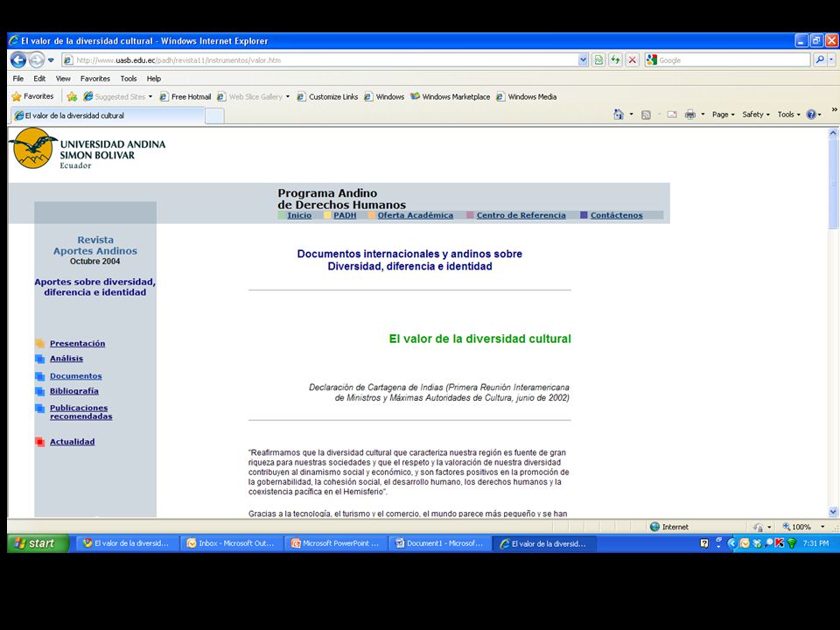
Task: Open Windows Media favorite
Action: [x=527, y=96]
